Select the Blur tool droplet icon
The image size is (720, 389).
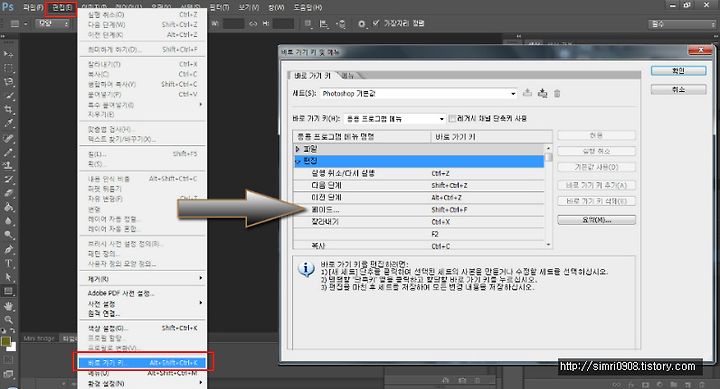pyautogui.click(x=8, y=221)
